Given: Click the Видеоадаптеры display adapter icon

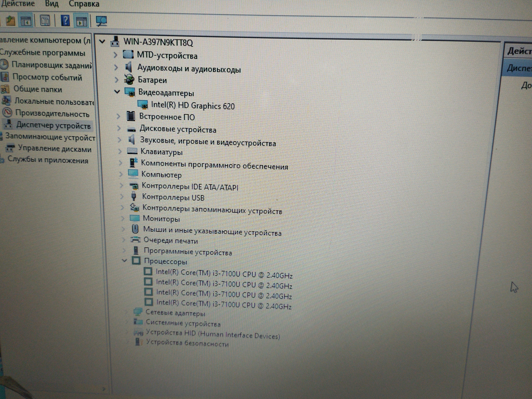Looking at the screenshot, I should click(x=130, y=92).
